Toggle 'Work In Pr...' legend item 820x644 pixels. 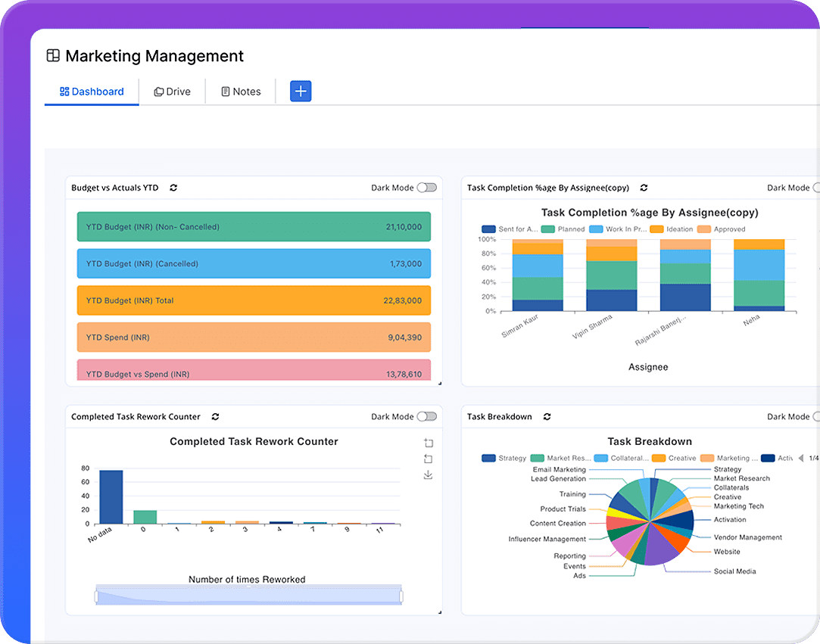pyautogui.click(x=618, y=229)
